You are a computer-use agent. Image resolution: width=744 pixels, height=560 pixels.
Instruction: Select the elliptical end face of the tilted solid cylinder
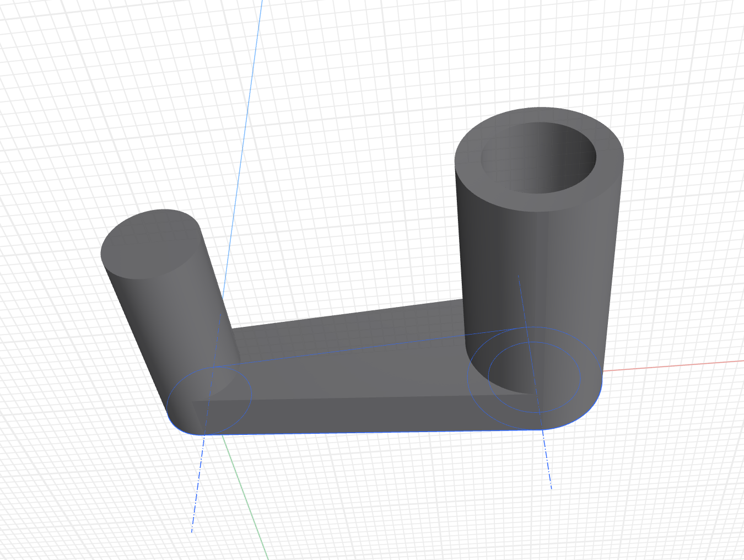coord(150,243)
